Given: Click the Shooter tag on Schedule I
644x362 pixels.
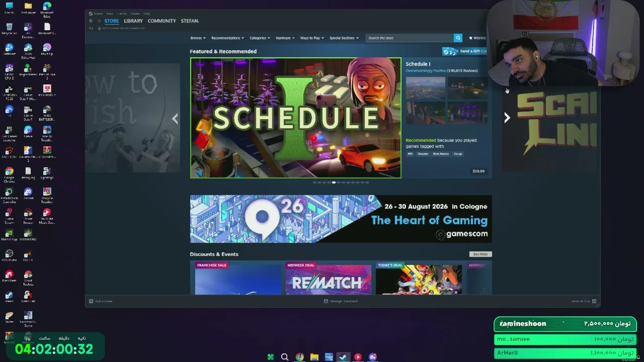Looking at the screenshot, I should click(423, 154).
